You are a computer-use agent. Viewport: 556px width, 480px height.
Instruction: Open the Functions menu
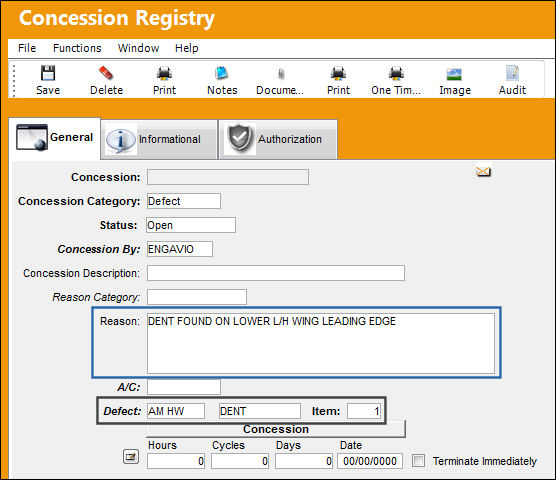77,48
